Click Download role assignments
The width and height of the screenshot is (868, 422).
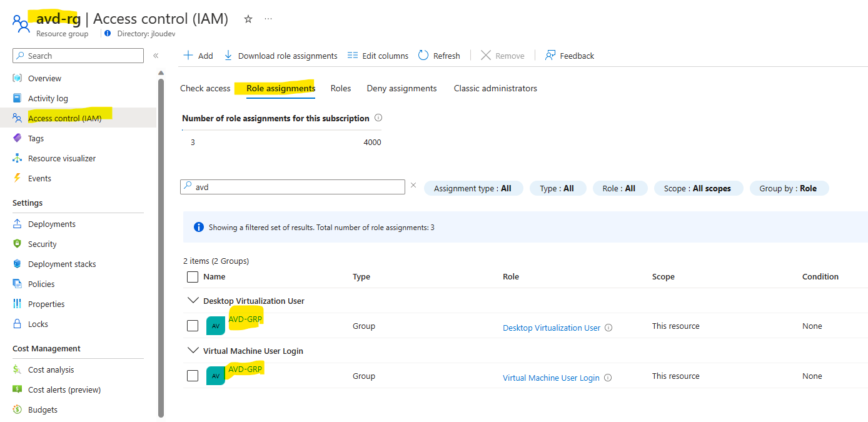pos(280,56)
